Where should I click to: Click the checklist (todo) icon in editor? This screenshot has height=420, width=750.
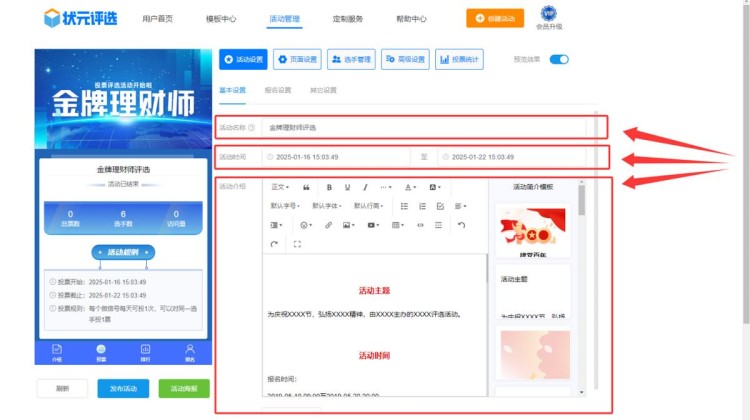pos(440,206)
